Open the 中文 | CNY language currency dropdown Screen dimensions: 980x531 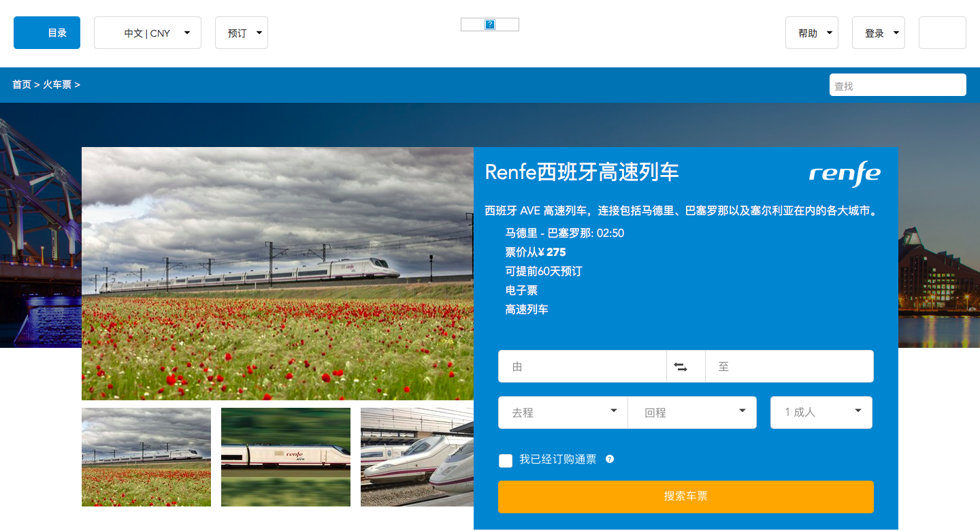[x=148, y=33]
